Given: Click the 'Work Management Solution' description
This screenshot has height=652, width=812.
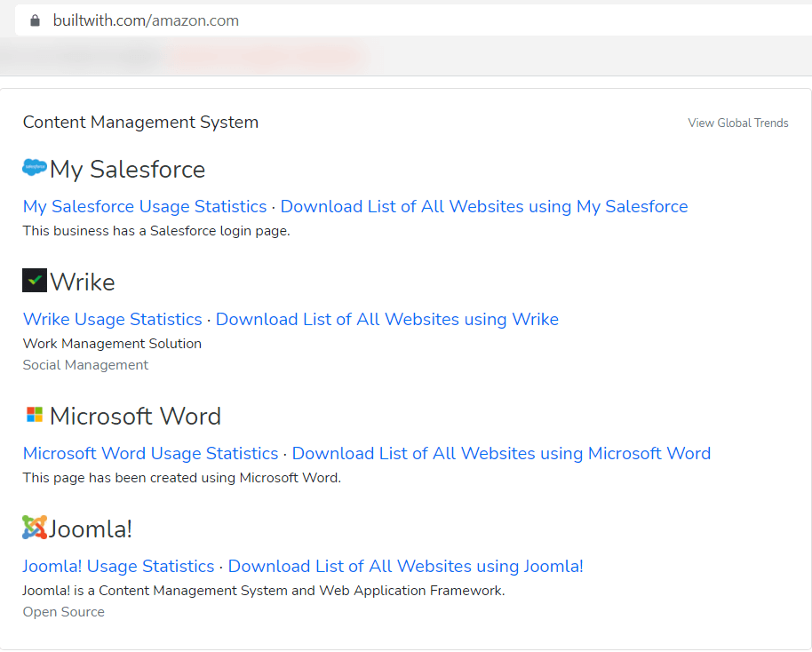Looking at the screenshot, I should pyautogui.click(x=112, y=344).
